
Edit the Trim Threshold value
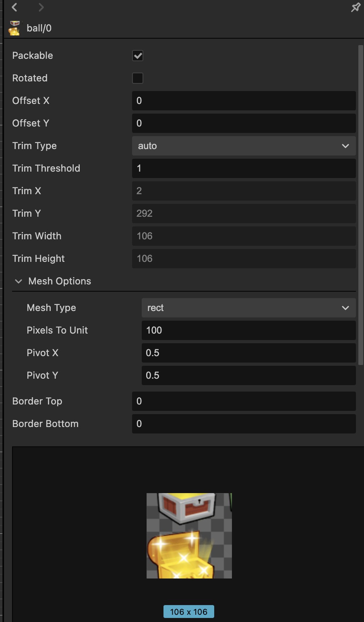click(x=244, y=168)
